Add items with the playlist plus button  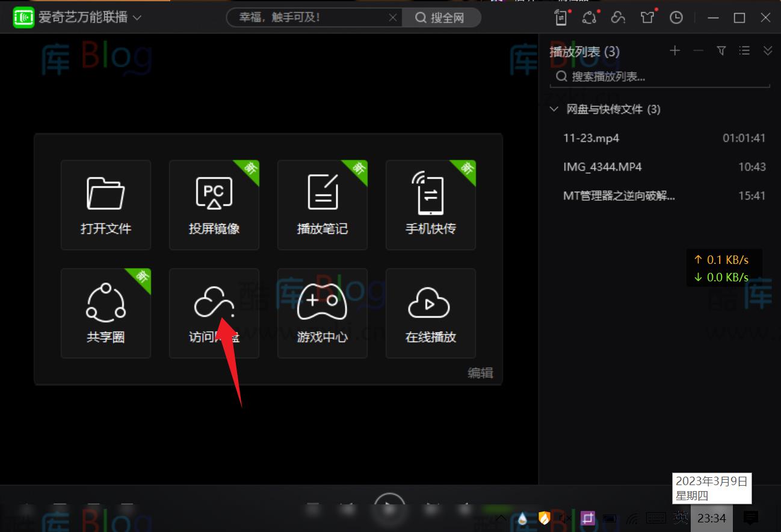coord(674,51)
